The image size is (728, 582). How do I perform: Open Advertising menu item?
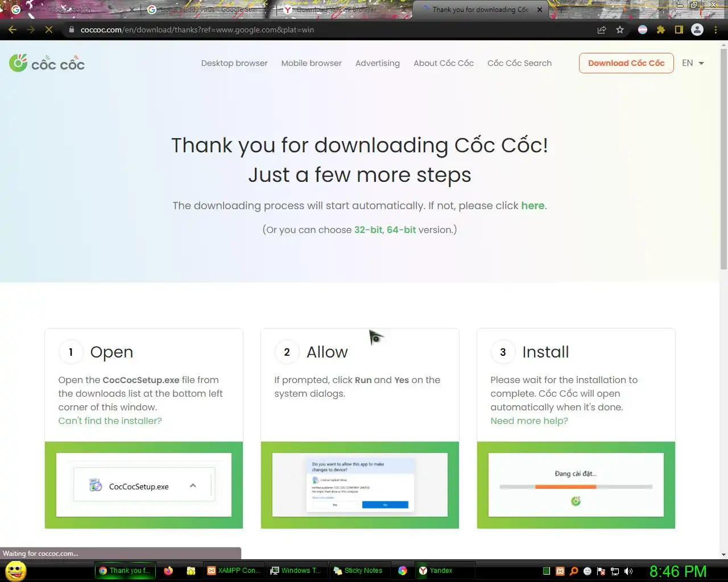coord(378,63)
